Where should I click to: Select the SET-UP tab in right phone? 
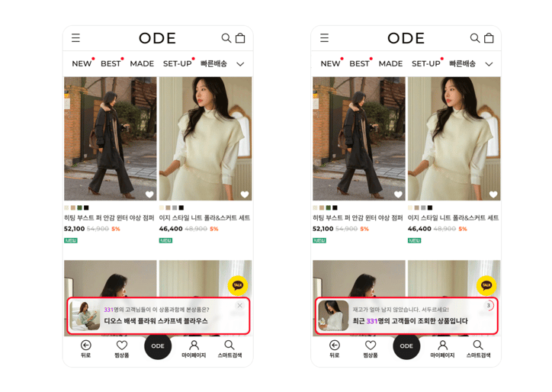pos(426,64)
